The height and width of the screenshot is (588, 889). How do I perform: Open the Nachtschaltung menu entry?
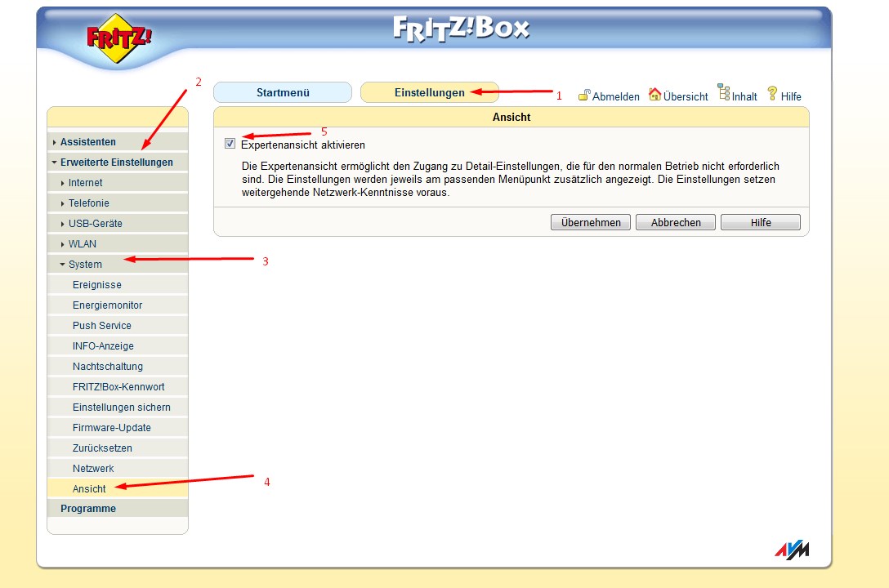(x=118, y=366)
